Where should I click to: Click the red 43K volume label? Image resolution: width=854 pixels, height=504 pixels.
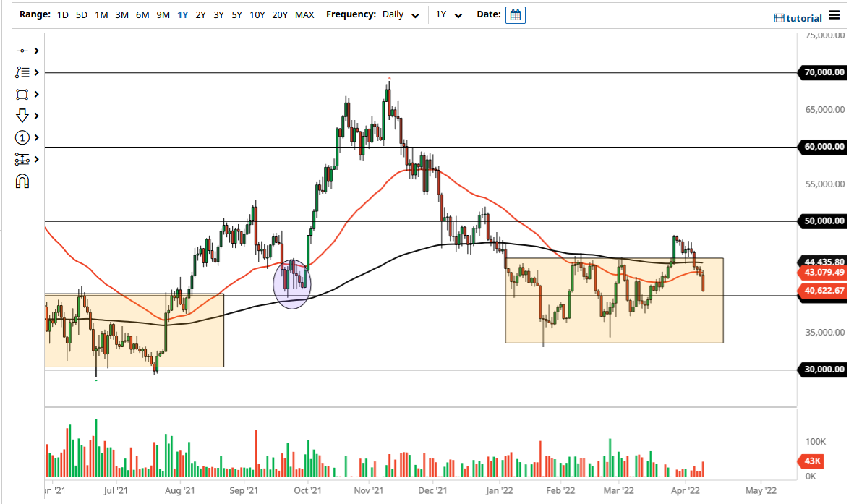811,461
